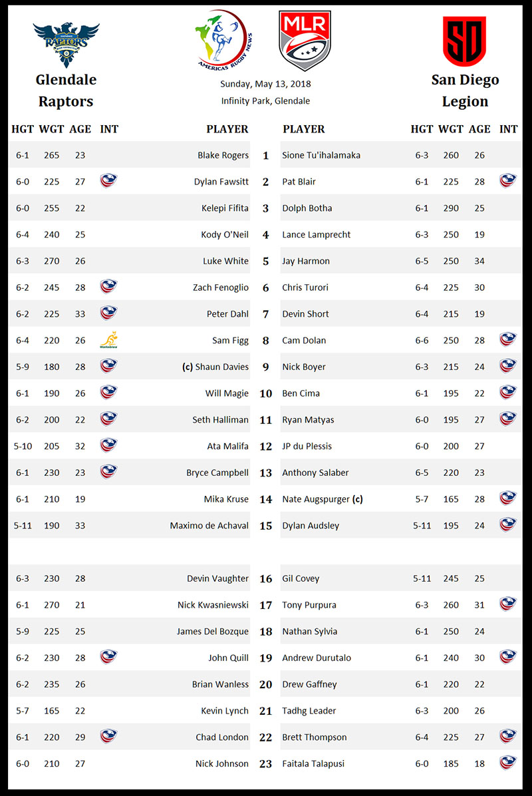Click the USA flag icon beside Faitala Talapusi
The width and height of the screenshot is (532, 796).
tap(508, 763)
